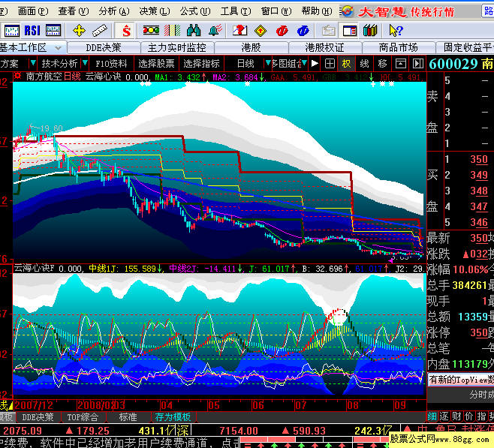Click the blue table icon right of RSI
The image size is (494, 448).
tap(53, 31)
